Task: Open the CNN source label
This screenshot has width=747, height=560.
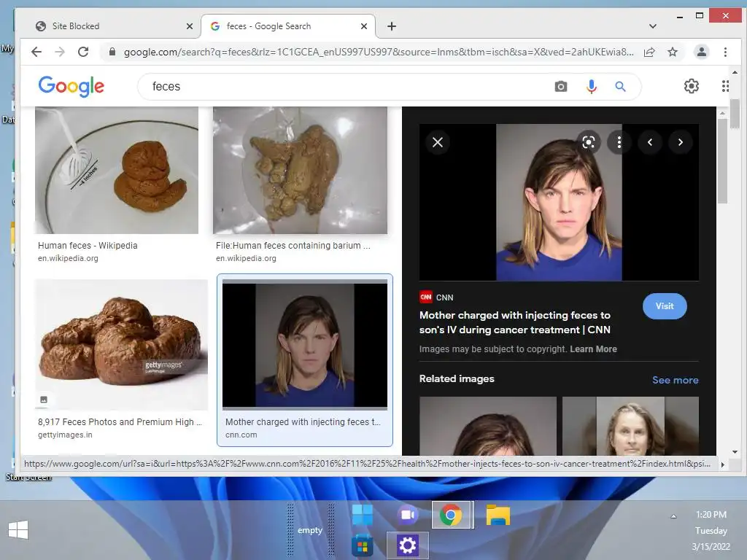Action: 436,297
